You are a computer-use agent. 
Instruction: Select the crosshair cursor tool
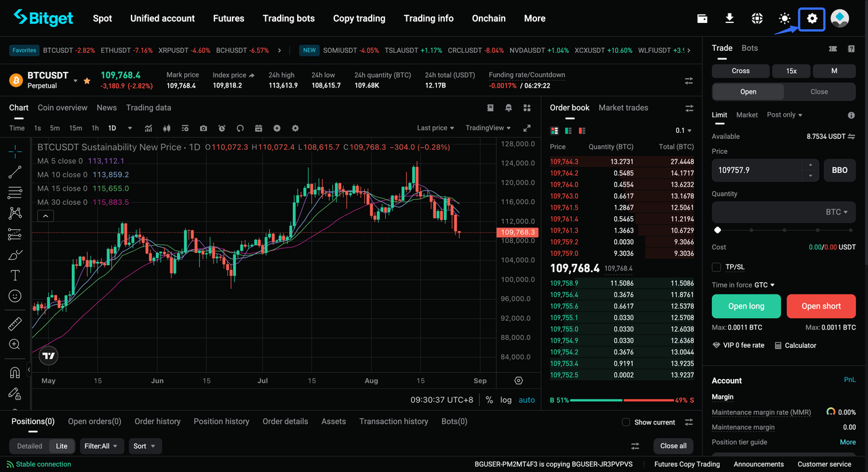pos(15,151)
